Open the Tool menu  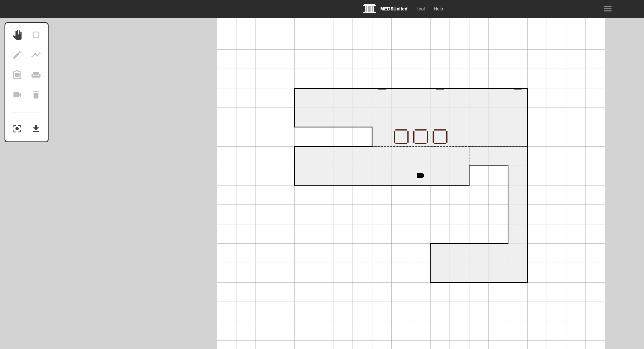pos(420,9)
